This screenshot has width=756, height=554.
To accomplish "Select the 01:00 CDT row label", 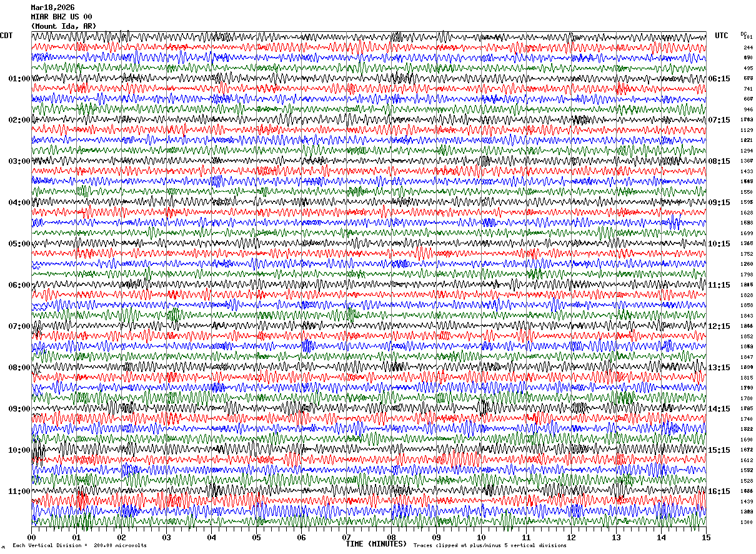I will 19,79.
